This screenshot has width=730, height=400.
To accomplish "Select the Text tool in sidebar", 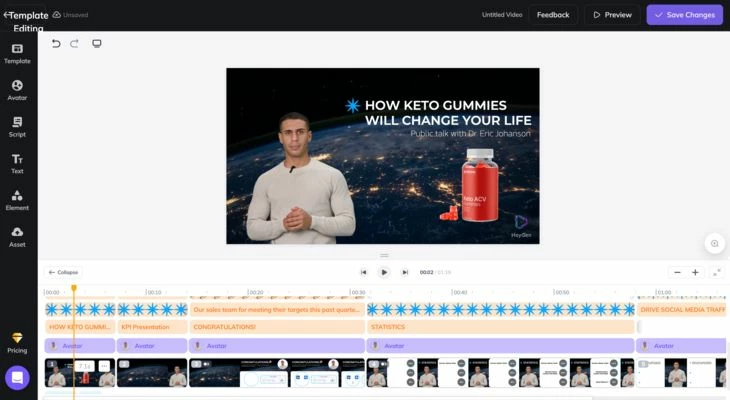I will [x=17, y=164].
